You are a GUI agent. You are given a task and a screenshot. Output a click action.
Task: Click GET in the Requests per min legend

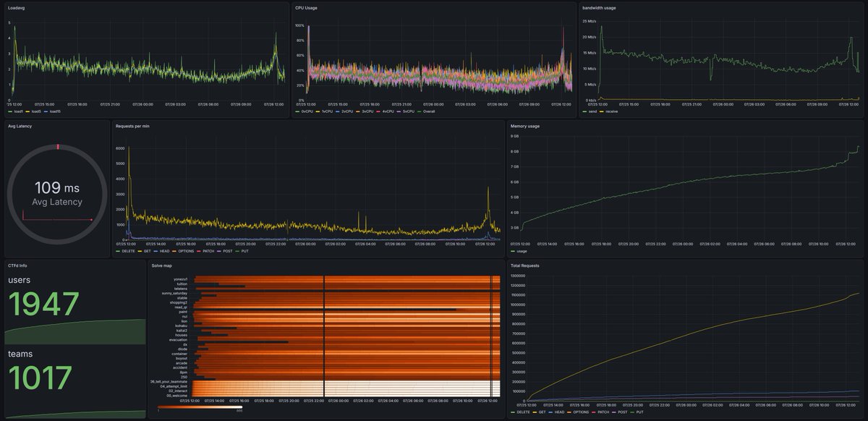coord(148,250)
